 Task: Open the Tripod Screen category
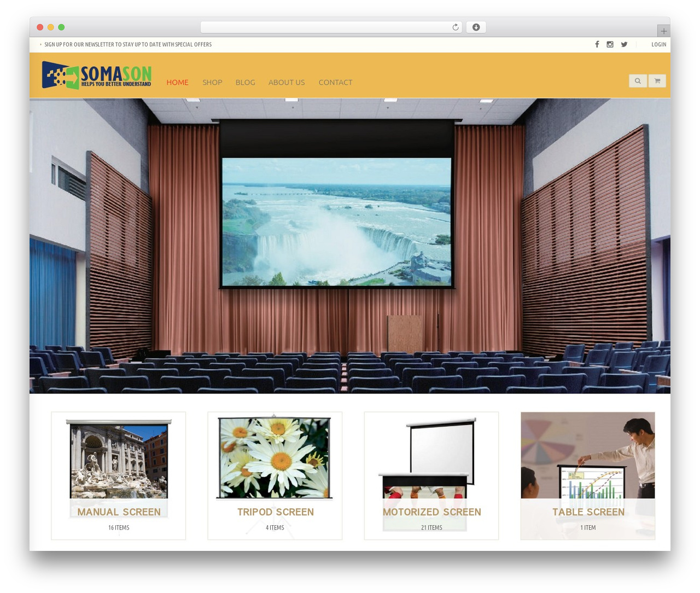coord(275,512)
